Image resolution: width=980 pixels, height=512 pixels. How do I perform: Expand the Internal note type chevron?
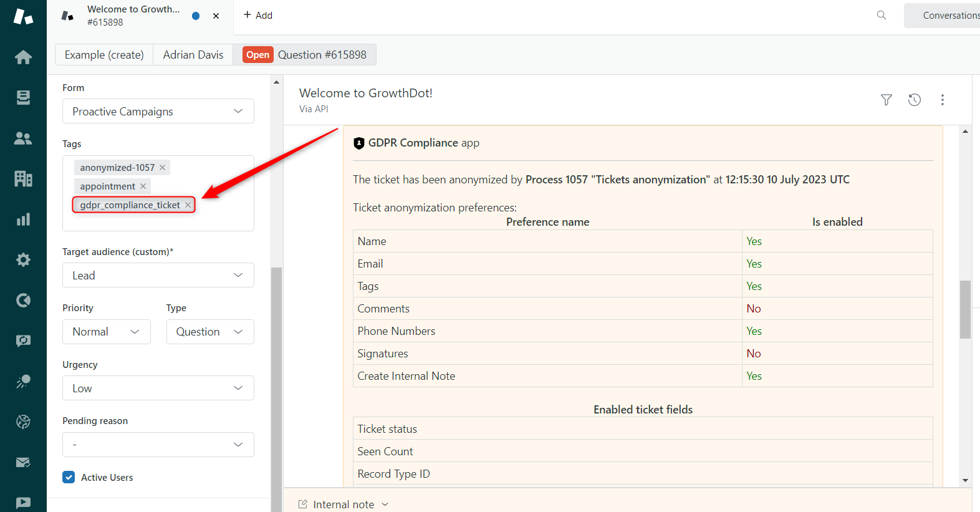[385, 505]
